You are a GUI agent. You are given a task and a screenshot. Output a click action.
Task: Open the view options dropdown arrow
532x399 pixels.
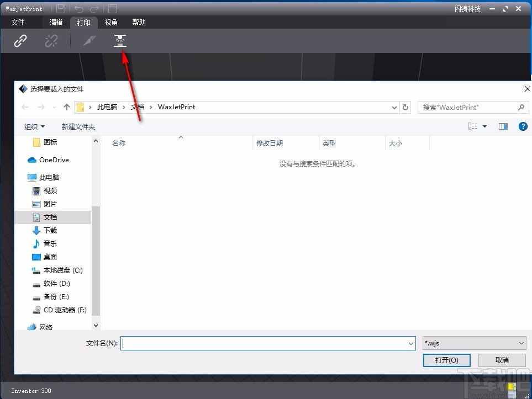tap(485, 126)
